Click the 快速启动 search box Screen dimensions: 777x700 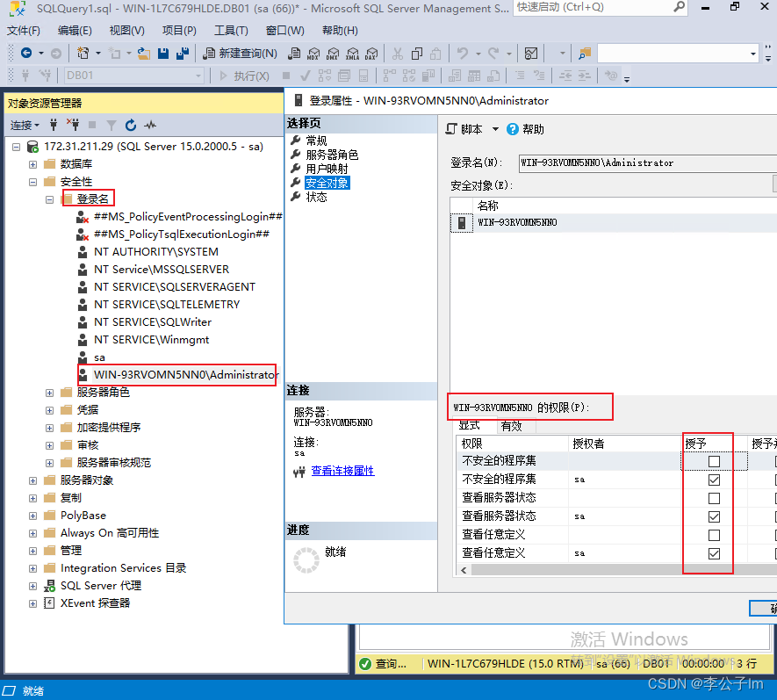(x=601, y=7)
